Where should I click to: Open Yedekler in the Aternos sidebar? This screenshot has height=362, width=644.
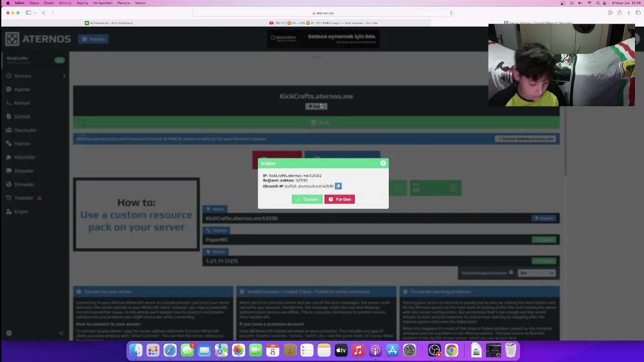24,198
